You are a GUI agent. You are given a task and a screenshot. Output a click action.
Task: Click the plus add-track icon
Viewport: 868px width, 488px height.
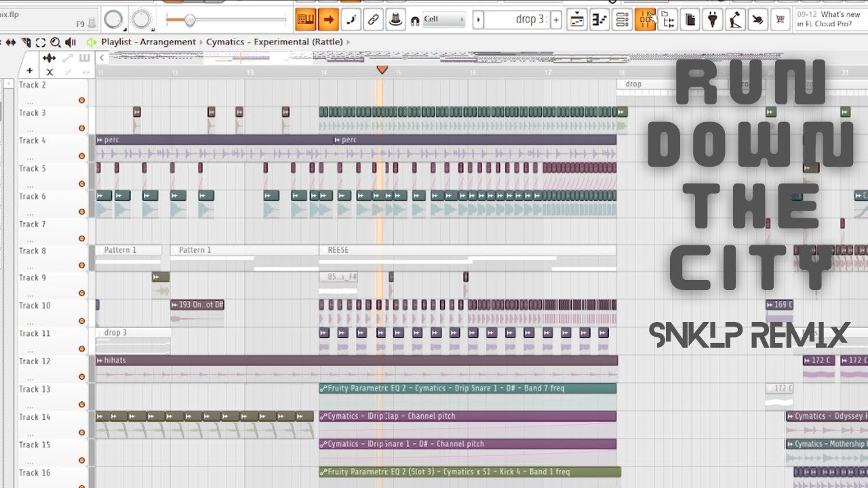30,70
